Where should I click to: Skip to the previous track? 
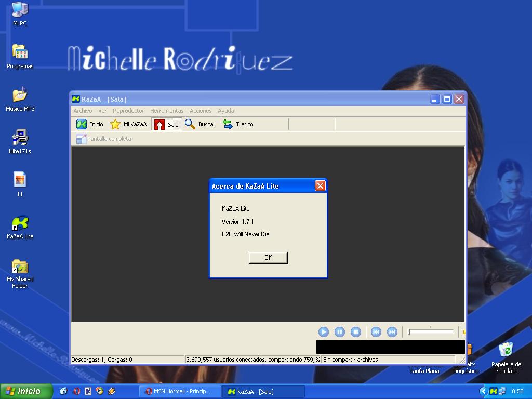pyautogui.click(x=376, y=332)
